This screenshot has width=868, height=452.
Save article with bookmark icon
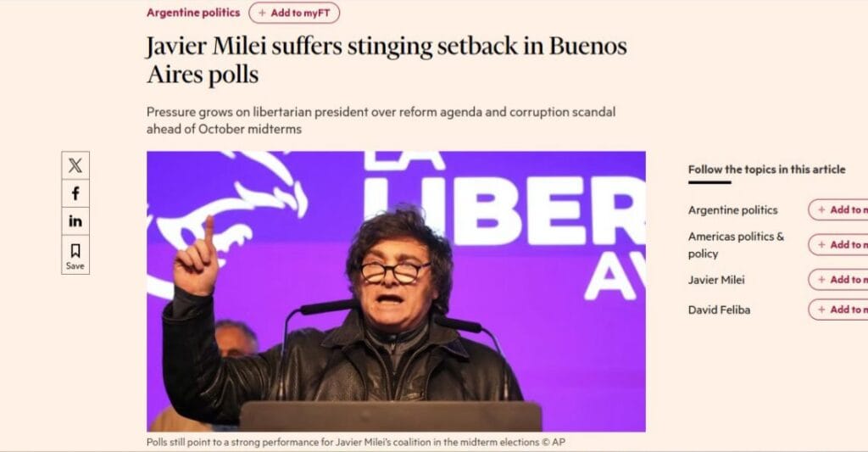point(75,254)
